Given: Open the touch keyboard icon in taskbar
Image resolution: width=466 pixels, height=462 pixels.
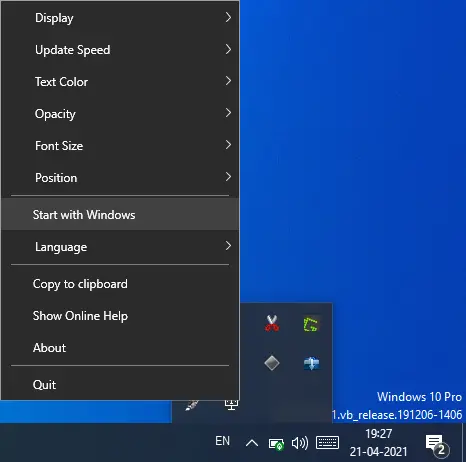Looking at the screenshot, I should click(327, 443).
